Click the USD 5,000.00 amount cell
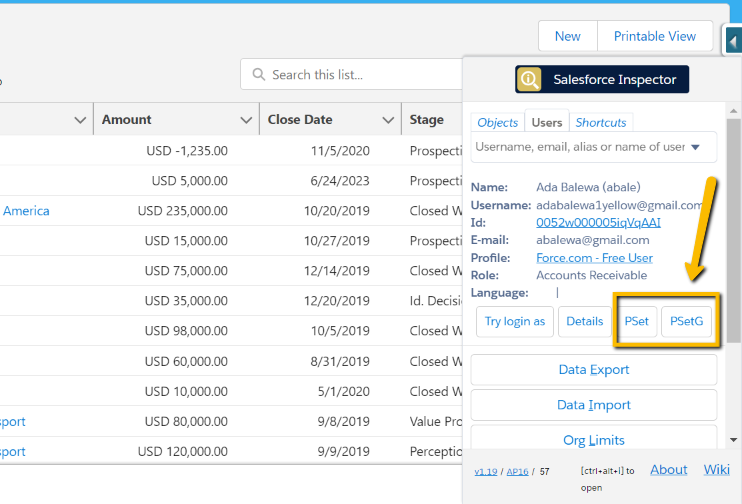 [x=190, y=181]
